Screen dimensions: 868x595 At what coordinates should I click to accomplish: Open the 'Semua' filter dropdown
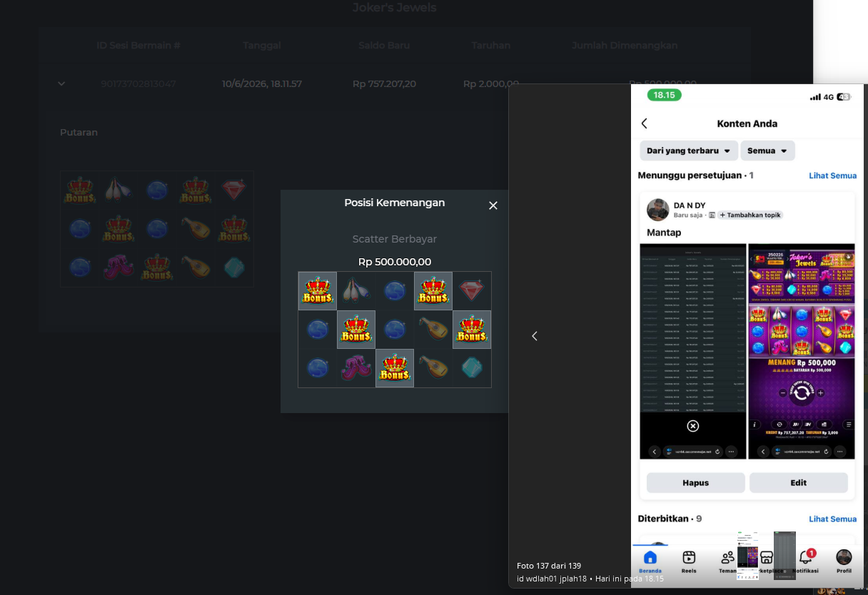767,151
